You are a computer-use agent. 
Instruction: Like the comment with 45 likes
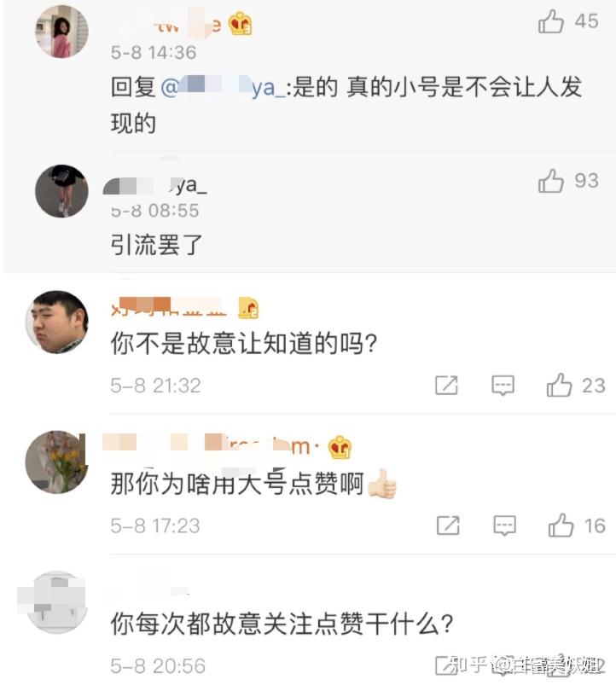pos(552,22)
